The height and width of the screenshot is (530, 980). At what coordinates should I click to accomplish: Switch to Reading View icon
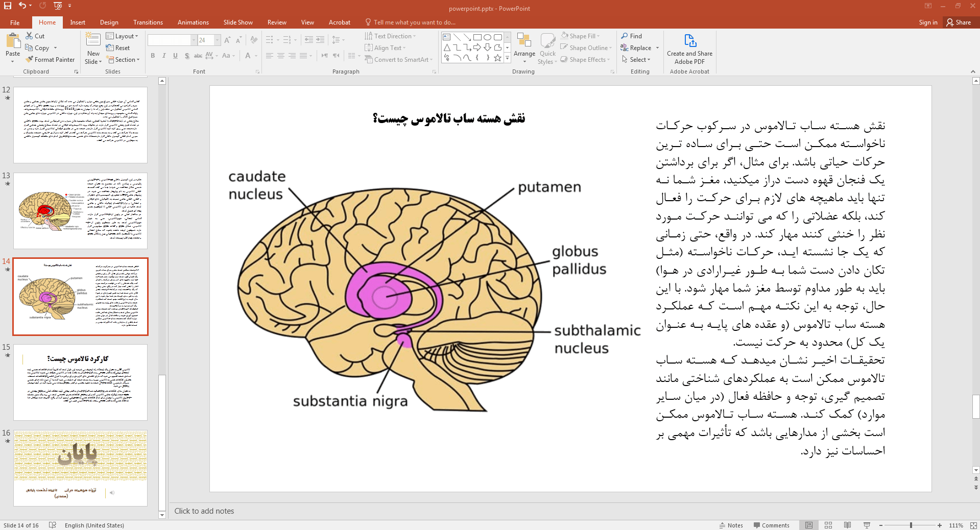(848, 525)
